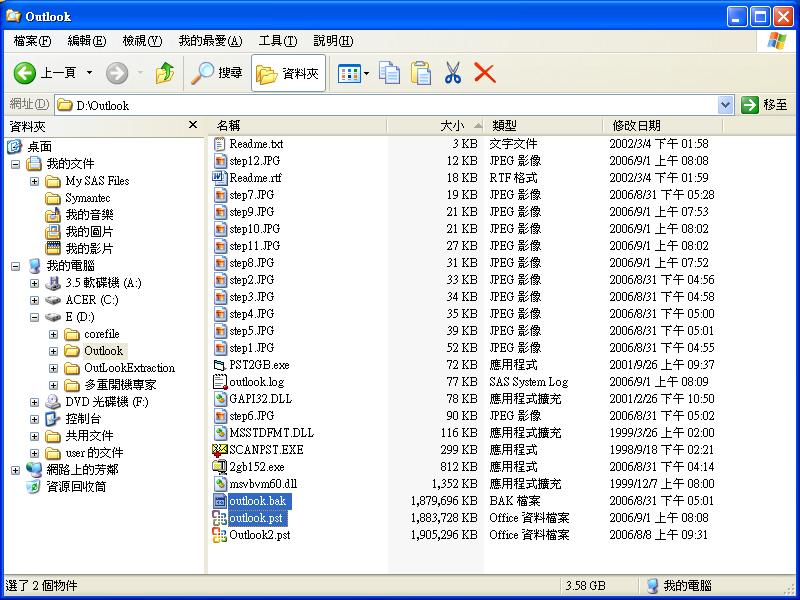The width and height of the screenshot is (800, 600).
Task: Click the Cut scissors toolbar icon
Action: click(x=452, y=73)
